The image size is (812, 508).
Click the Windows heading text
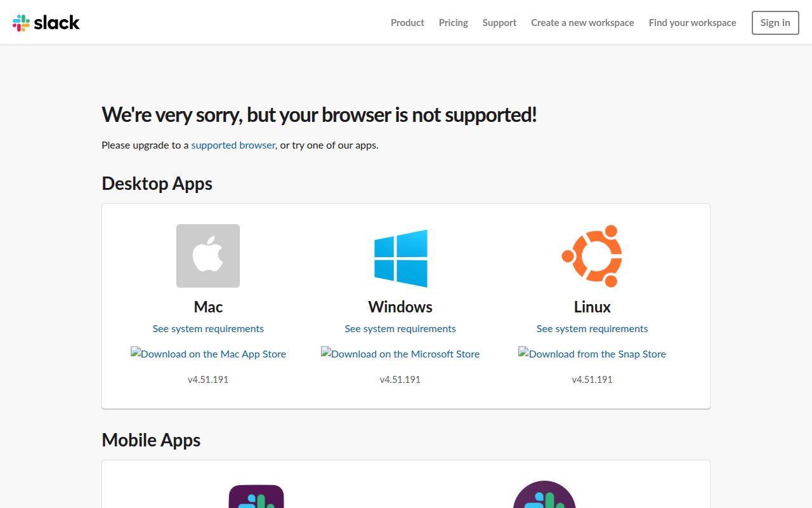400,307
